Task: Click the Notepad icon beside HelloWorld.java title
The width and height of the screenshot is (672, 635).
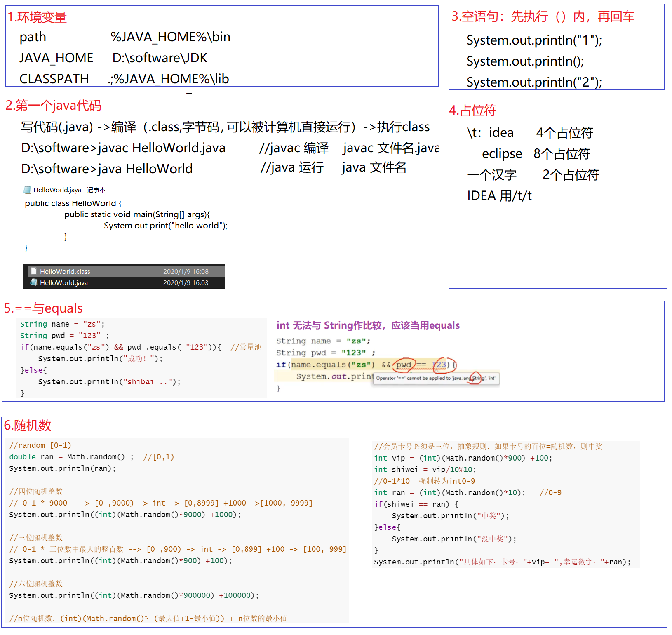Action: click(28, 190)
